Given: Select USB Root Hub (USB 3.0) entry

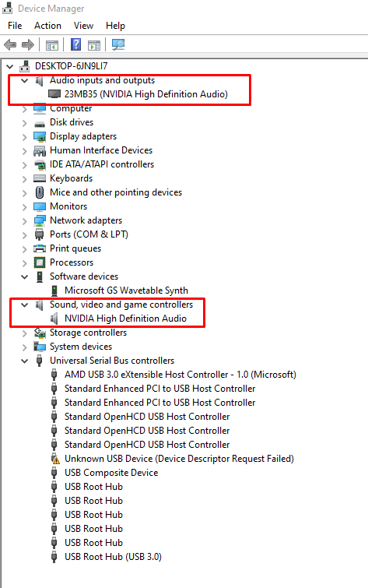Looking at the screenshot, I should (113, 557).
